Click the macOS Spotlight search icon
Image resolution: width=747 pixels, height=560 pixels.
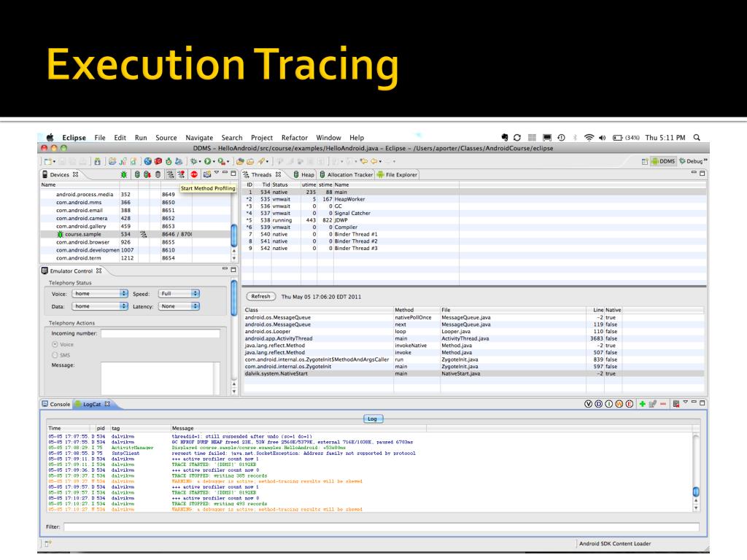pyautogui.click(x=697, y=138)
